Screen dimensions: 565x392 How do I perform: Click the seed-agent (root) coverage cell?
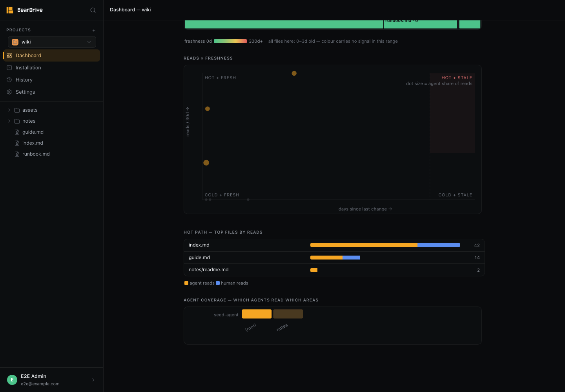click(x=257, y=314)
